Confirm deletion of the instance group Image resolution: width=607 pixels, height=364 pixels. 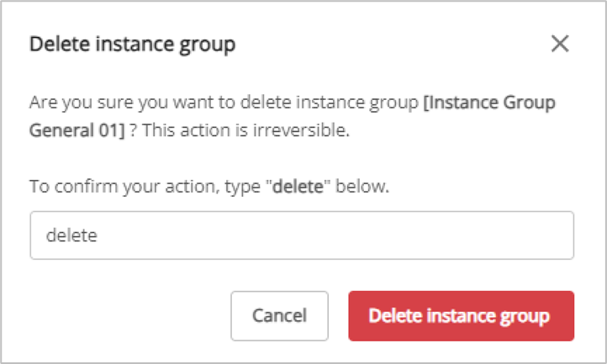(x=461, y=316)
